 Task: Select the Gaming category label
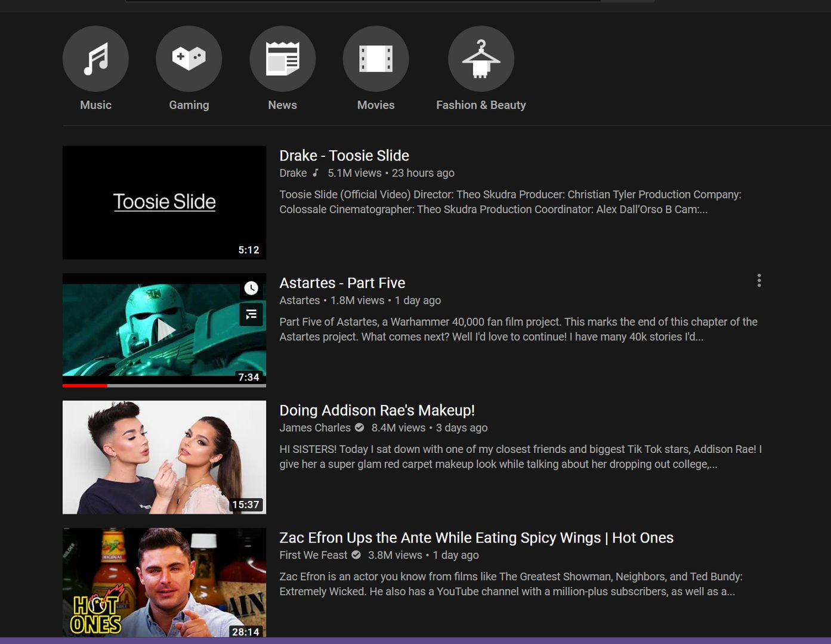coord(189,105)
